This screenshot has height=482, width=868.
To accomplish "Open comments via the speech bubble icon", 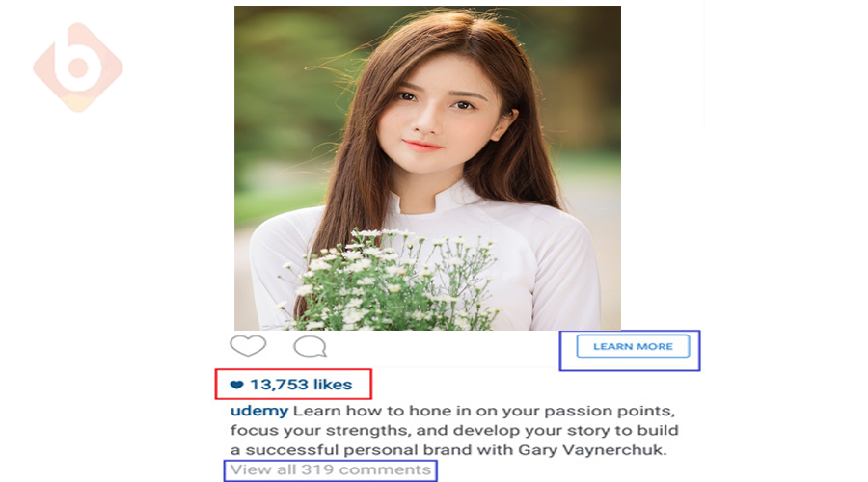I will 310,346.
